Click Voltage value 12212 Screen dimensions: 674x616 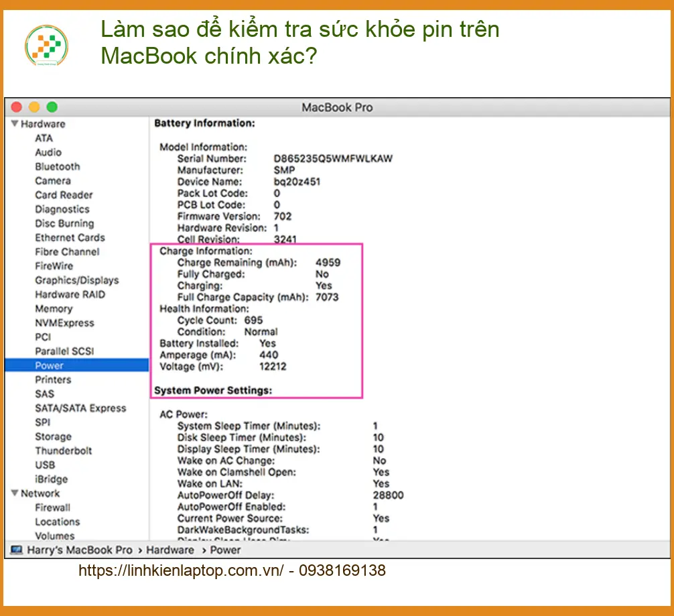coord(273,367)
